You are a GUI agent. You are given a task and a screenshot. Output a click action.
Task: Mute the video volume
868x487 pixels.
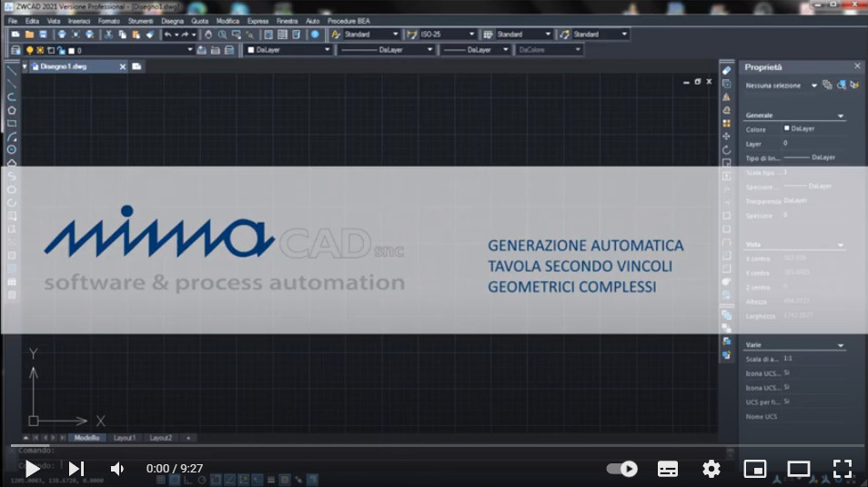click(x=117, y=469)
